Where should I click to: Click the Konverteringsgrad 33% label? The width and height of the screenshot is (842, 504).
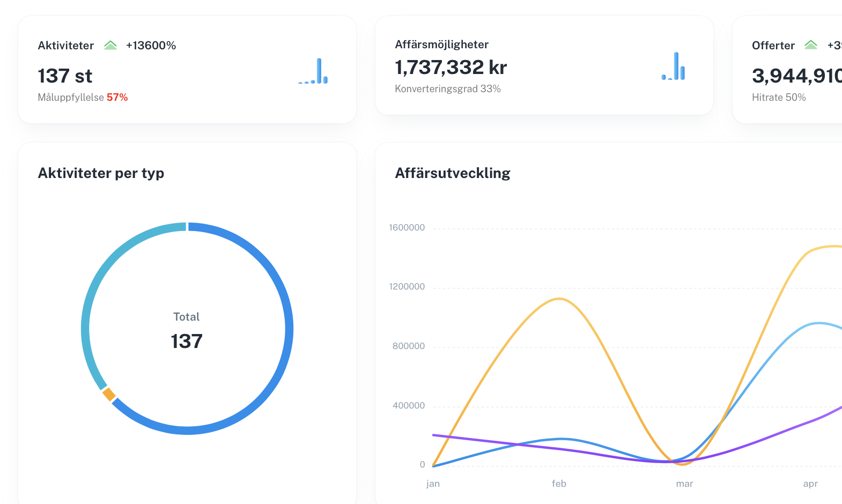tap(448, 88)
